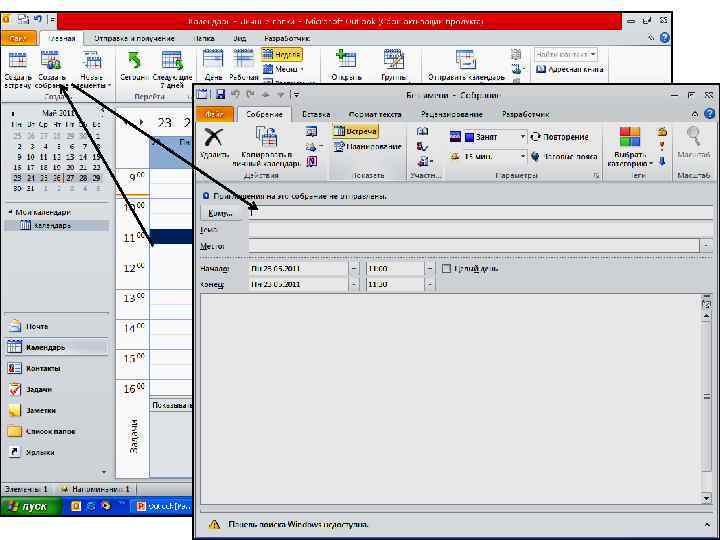Open the Отправка и получение tab
Screen dimensions: 720x540
134,39
